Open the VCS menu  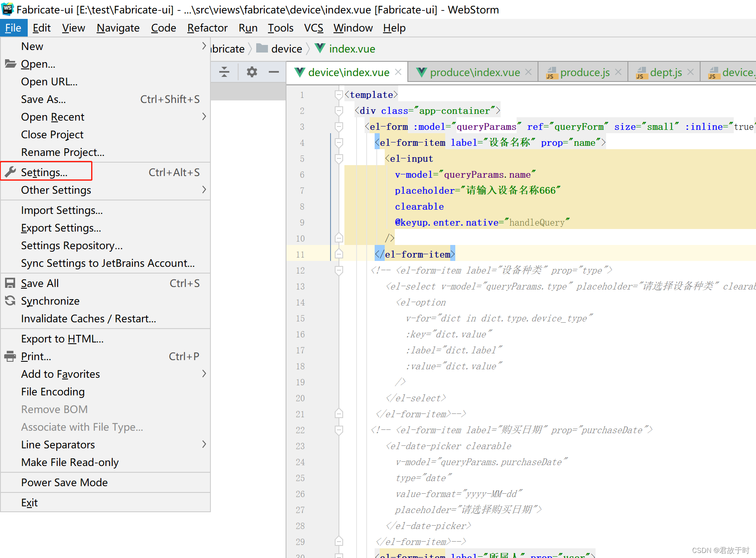[x=313, y=28]
